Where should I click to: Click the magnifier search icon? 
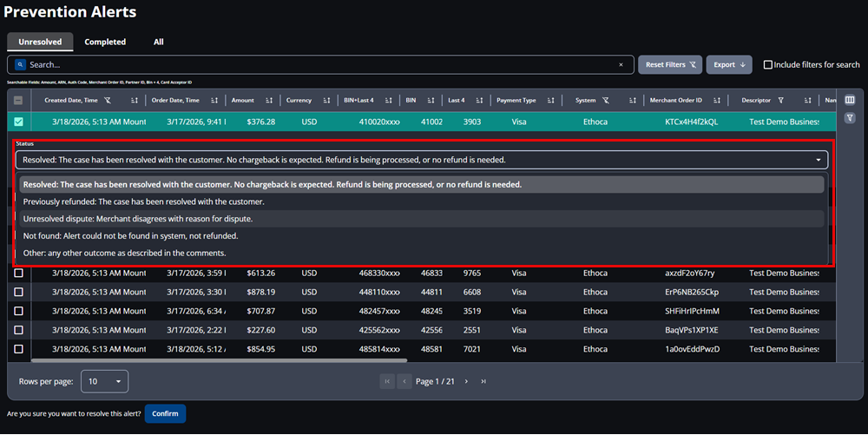(x=20, y=65)
